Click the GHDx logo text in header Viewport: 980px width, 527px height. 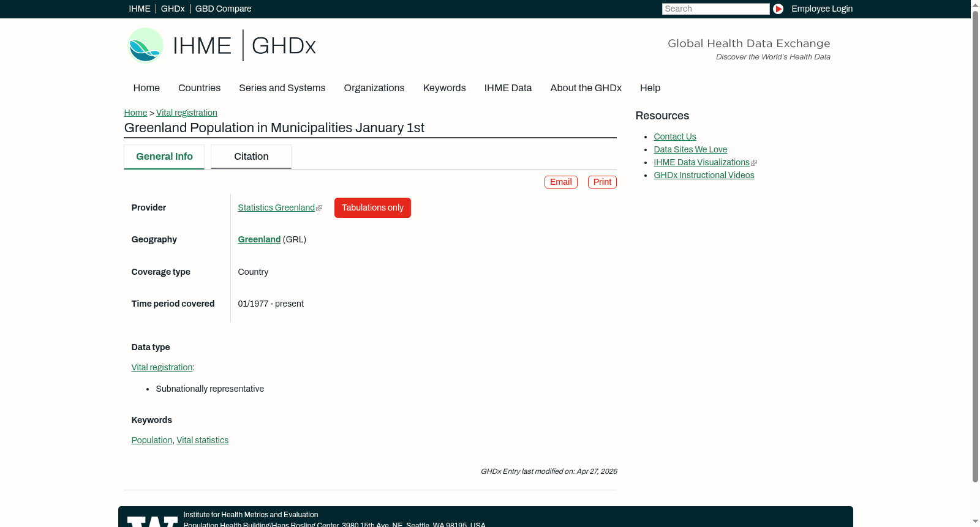pos(284,46)
